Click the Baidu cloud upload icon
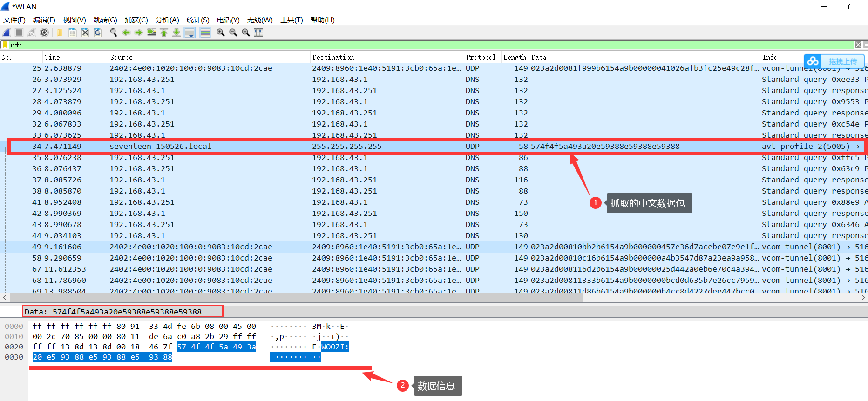The image size is (868, 401). coord(813,61)
